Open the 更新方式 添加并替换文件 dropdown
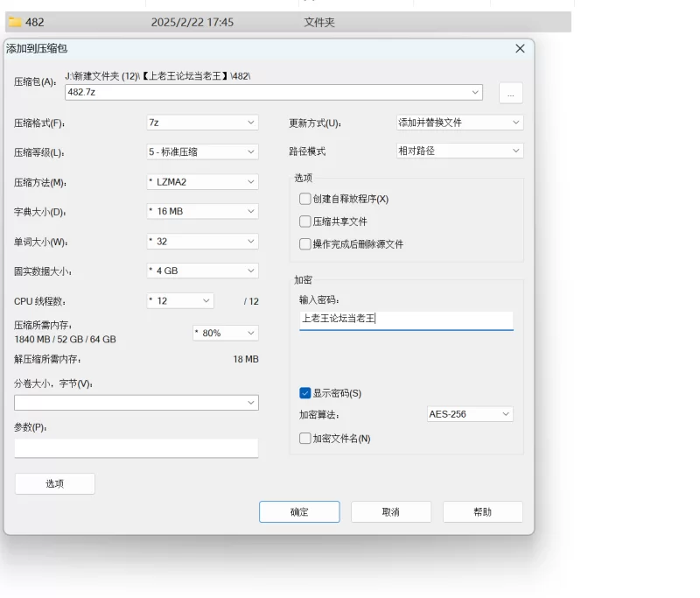Viewport: 700px width, 598px height. [x=460, y=123]
